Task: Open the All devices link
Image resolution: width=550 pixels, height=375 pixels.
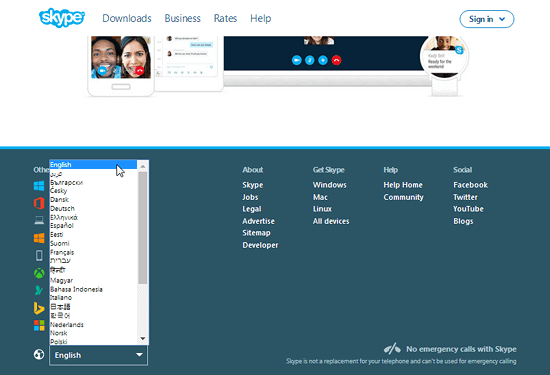Action: 331,221
